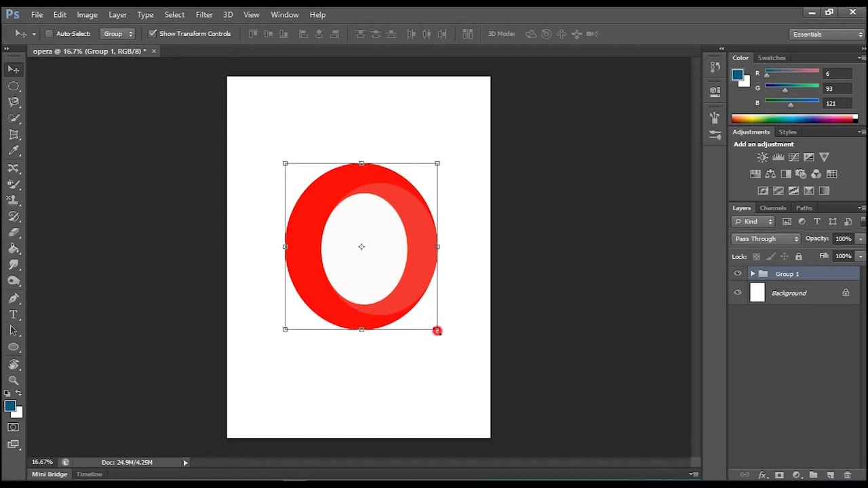Image resolution: width=868 pixels, height=488 pixels.
Task: Select the Elliptical Marquee tool
Action: coord(14,86)
